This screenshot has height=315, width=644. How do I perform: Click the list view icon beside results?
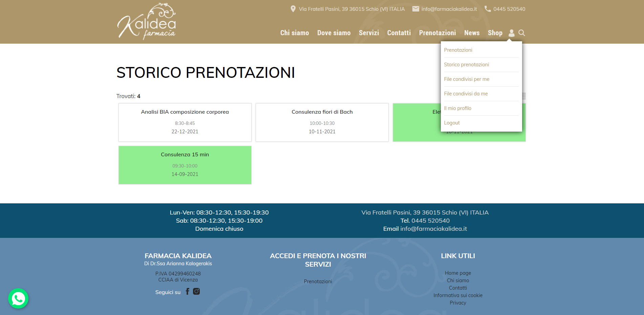coord(524,96)
